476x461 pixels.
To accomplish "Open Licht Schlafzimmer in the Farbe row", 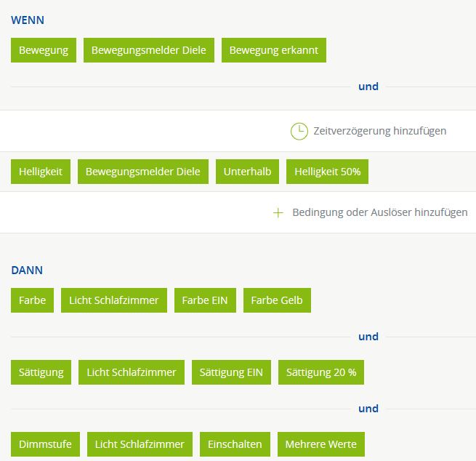I will [x=114, y=300].
